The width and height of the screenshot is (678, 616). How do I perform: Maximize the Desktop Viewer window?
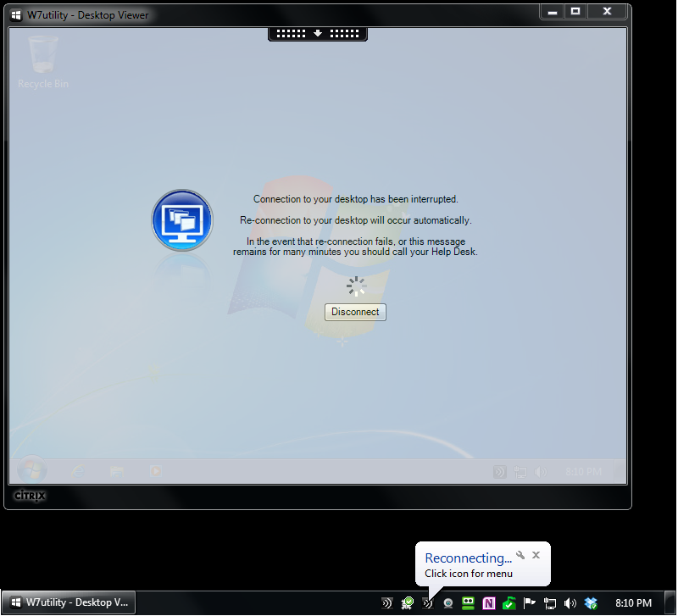coord(575,12)
